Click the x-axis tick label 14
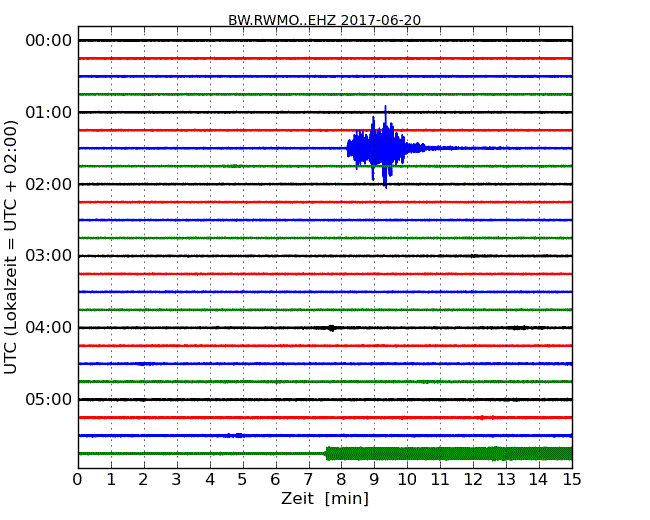 (539, 480)
